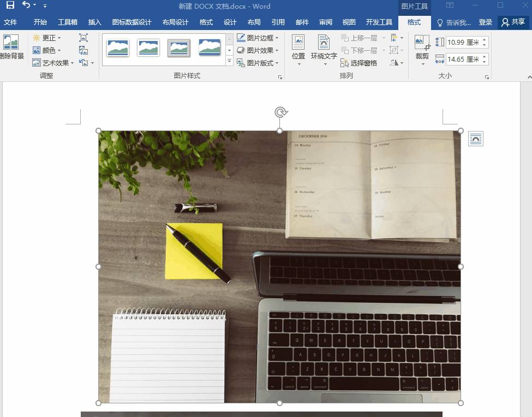
Task: Click the bottom-right resize handle of picture
Action: tap(461, 403)
